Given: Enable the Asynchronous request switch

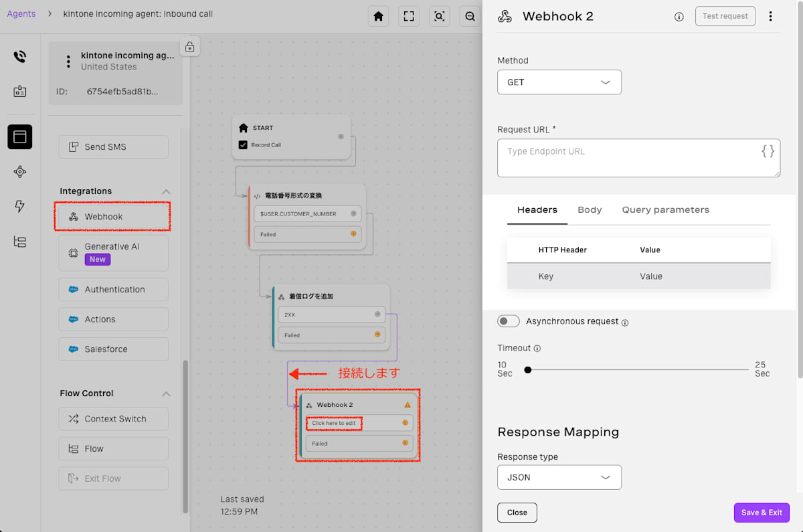Looking at the screenshot, I should pyautogui.click(x=509, y=321).
